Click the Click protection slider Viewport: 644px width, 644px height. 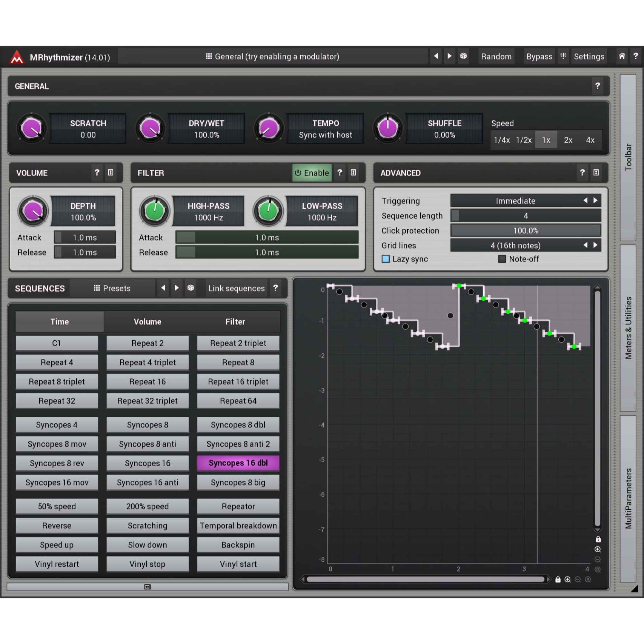coord(526,231)
